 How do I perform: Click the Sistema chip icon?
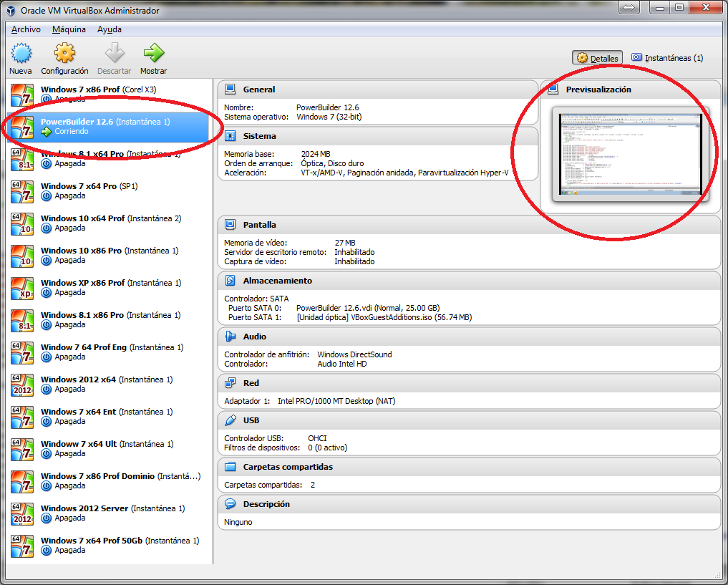tap(229, 136)
